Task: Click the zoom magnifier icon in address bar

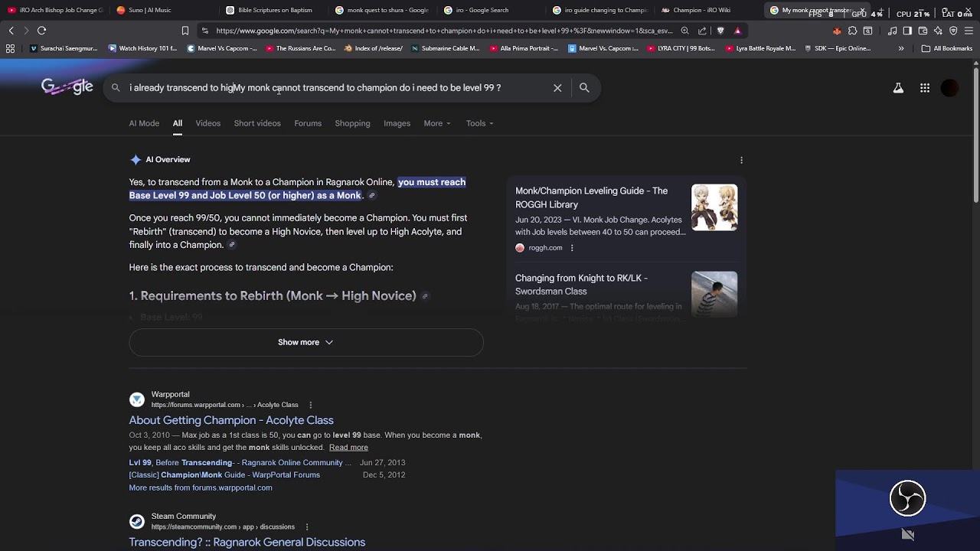Action: [684, 31]
